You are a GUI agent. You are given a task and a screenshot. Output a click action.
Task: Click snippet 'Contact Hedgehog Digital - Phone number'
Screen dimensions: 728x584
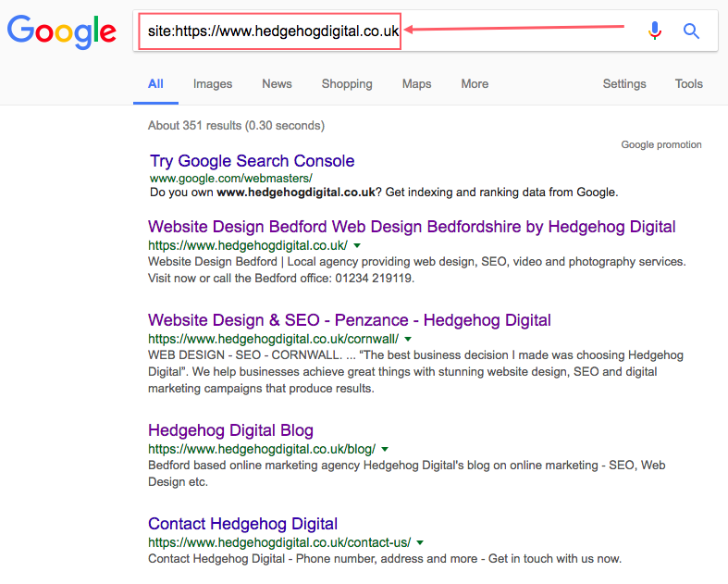385,559
